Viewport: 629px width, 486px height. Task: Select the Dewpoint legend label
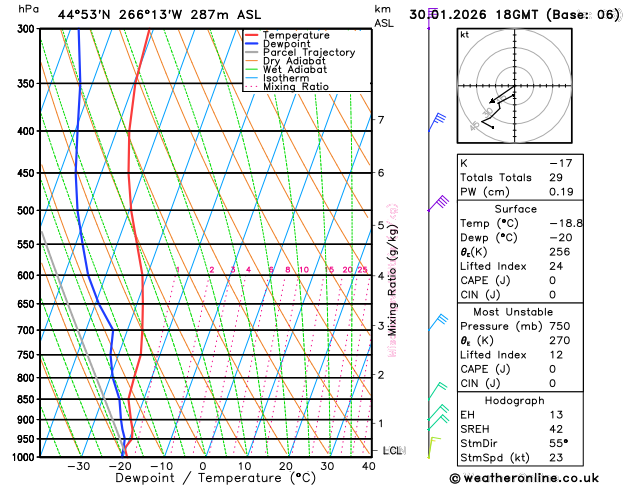coord(287,44)
